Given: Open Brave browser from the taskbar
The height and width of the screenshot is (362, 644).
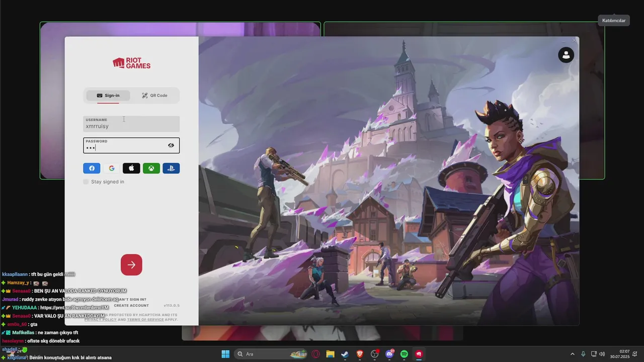Looking at the screenshot, I should (x=360, y=354).
